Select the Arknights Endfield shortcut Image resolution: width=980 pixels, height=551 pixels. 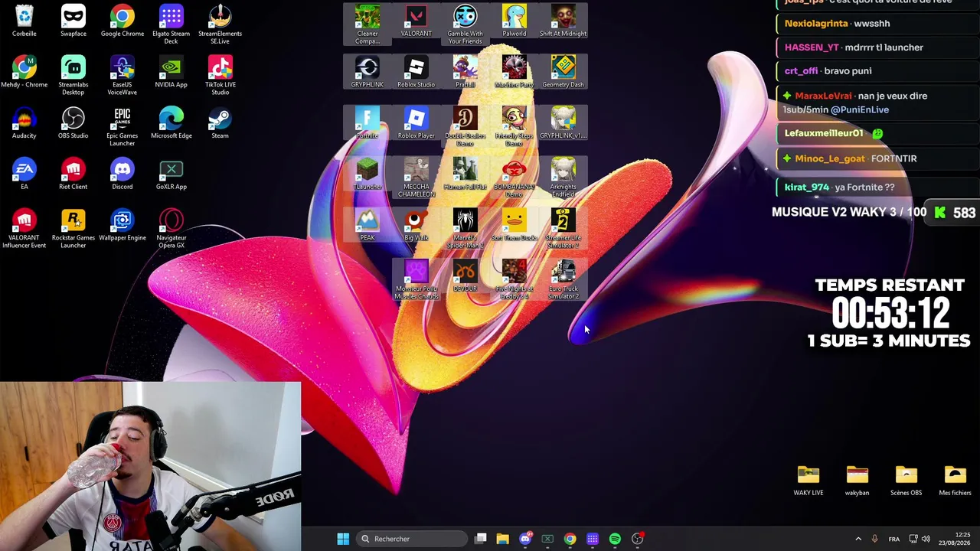[563, 178]
